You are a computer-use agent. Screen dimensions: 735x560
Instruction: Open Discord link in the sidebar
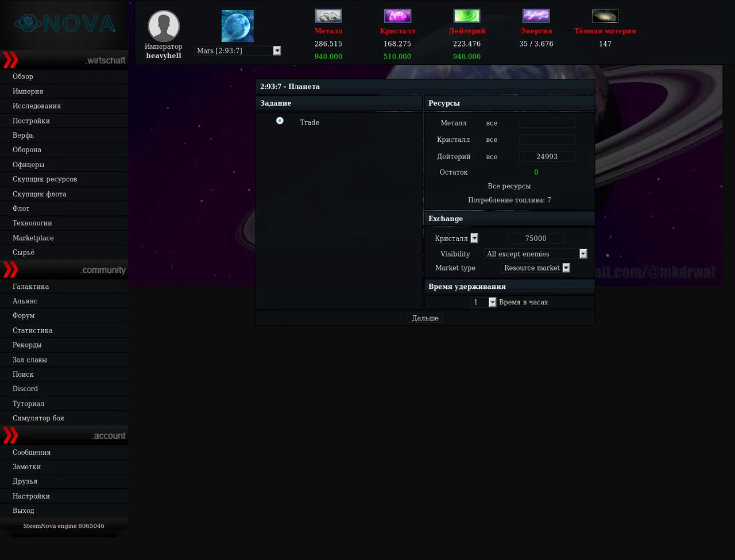point(64,389)
